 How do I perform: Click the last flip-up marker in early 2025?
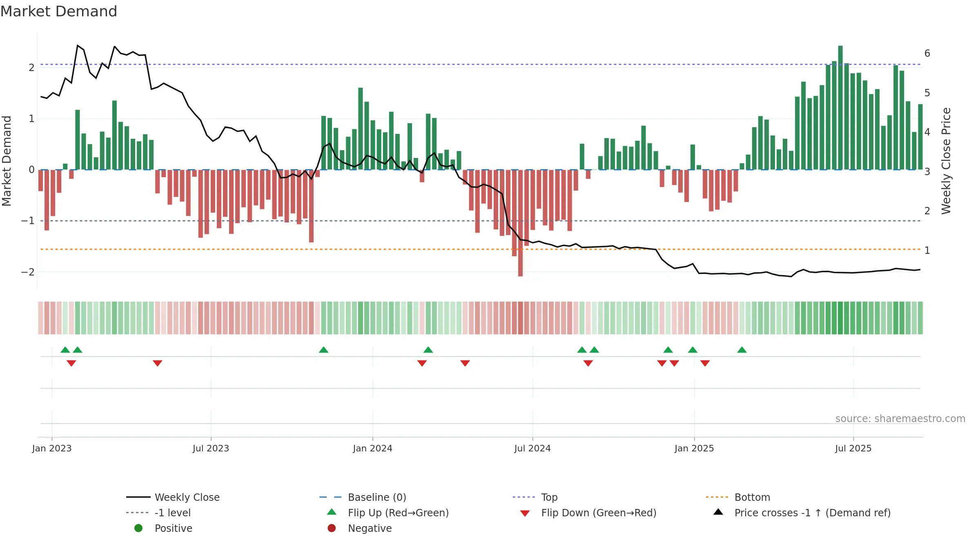coord(742,350)
